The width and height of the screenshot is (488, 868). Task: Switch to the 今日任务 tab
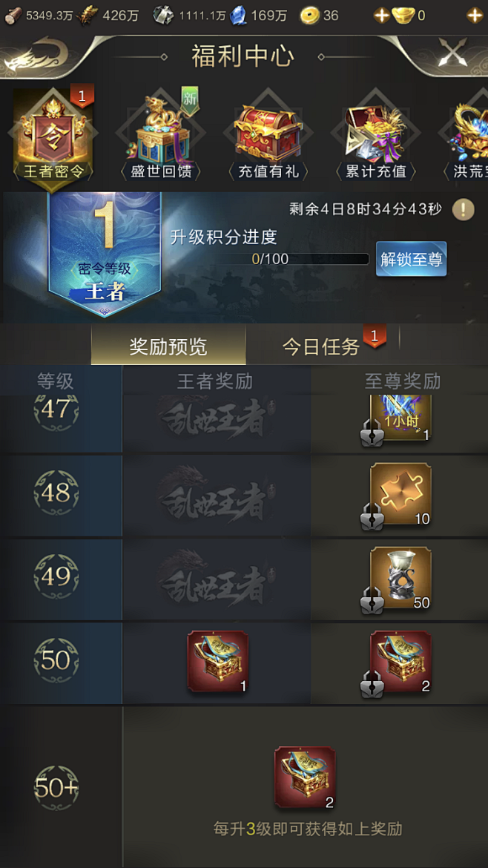coord(321,346)
